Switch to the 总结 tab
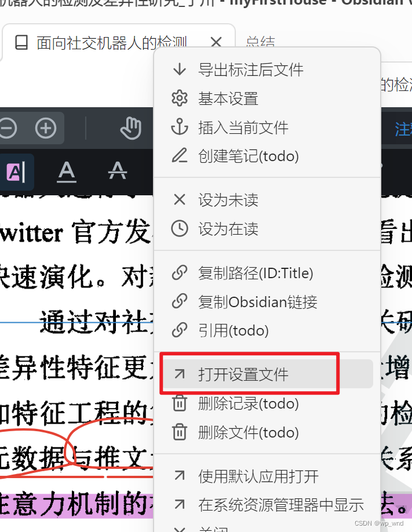Image resolution: width=412 pixels, height=532 pixels. (260, 42)
